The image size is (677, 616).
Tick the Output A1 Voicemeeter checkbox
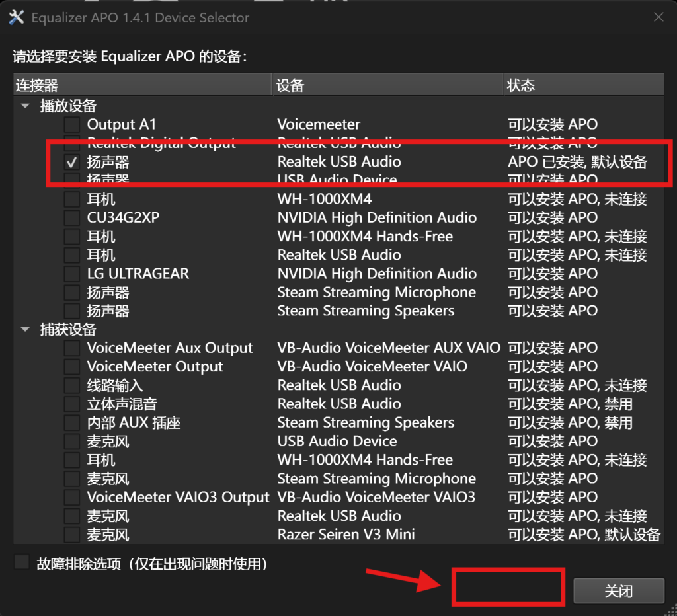[x=71, y=124]
